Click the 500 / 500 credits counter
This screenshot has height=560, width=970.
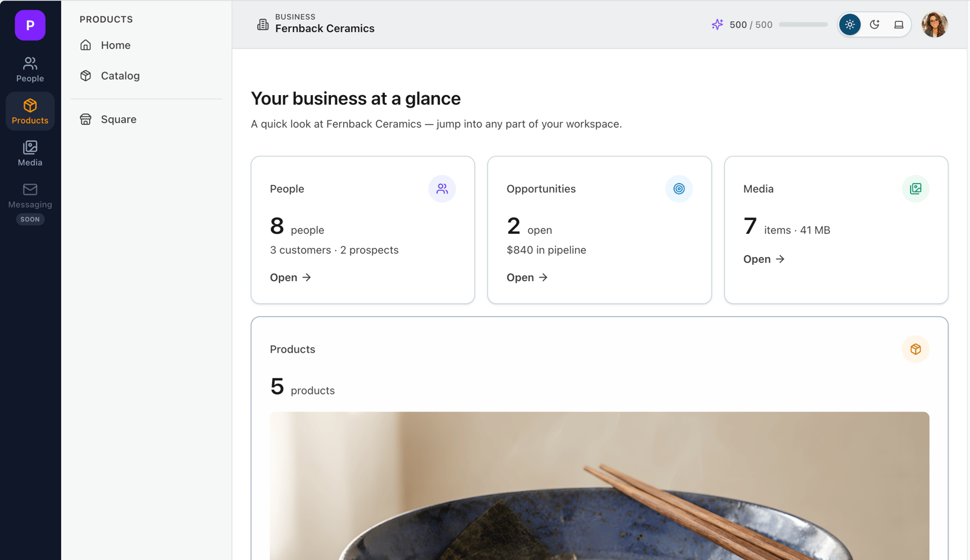(751, 25)
